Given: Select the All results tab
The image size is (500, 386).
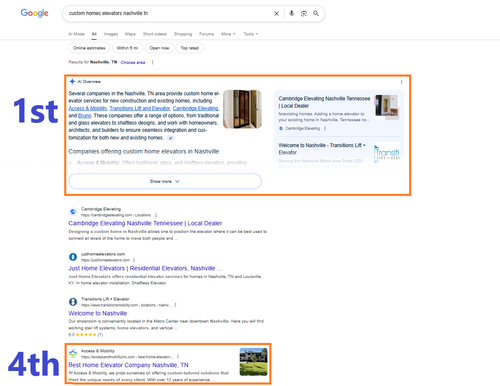Looking at the screenshot, I should pyautogui.click(x=94, y=34).
